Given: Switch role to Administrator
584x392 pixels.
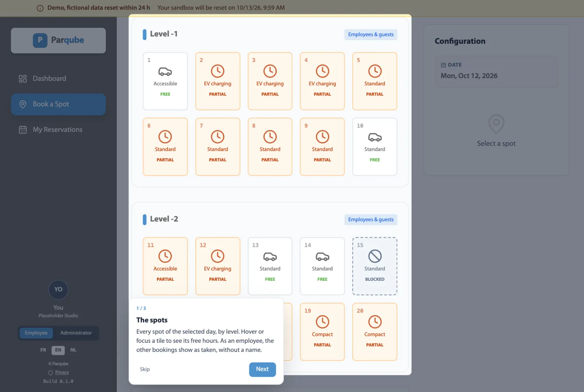Looking at the screenshot, I should pos(76,333).
